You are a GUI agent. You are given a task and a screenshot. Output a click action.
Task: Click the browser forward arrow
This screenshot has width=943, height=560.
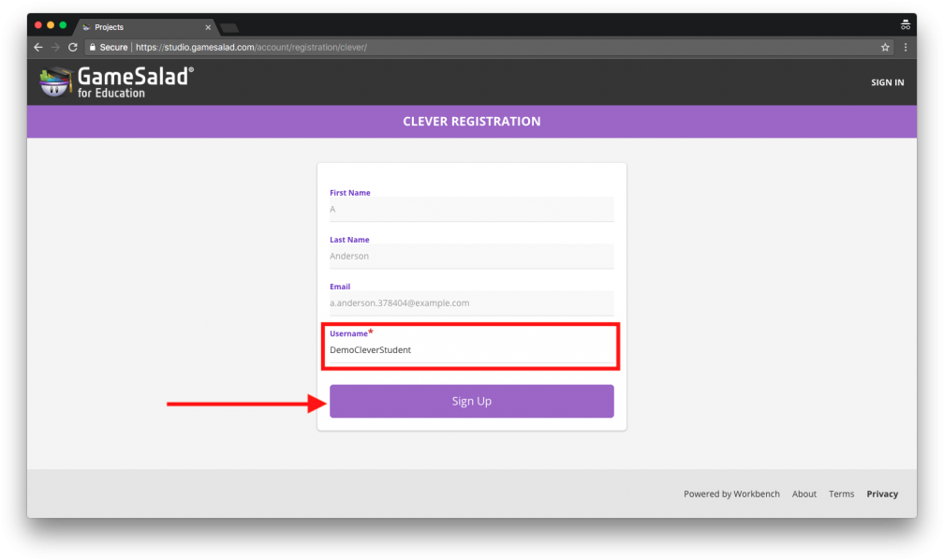tap(55, 47)
